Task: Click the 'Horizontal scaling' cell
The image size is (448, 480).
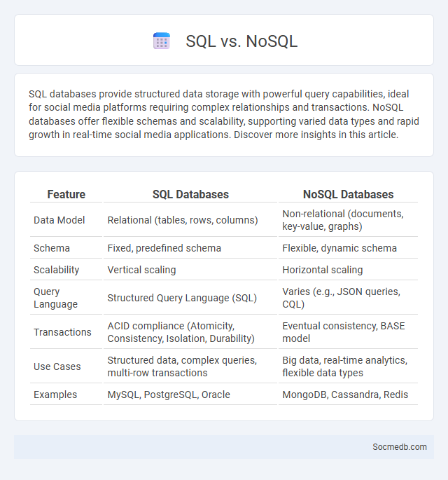Action: click(349, 270)
